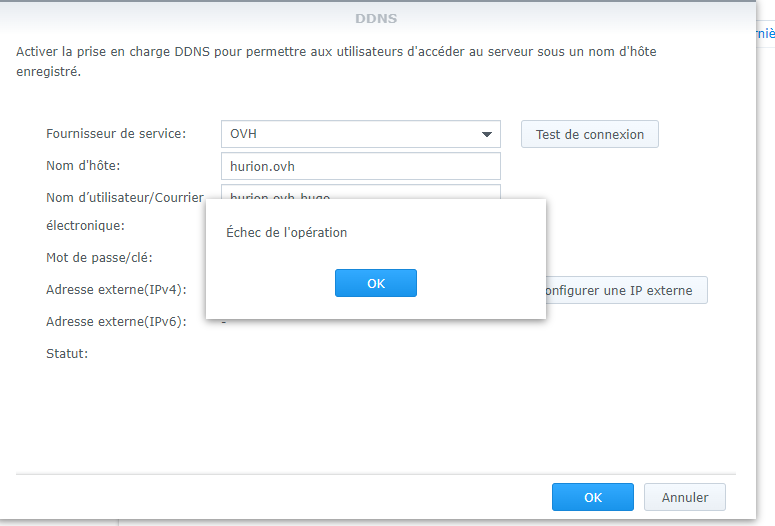775x526 pixels.
Task: Cancel the DDNS dialog with Annuler
Action: click(685, 497)
